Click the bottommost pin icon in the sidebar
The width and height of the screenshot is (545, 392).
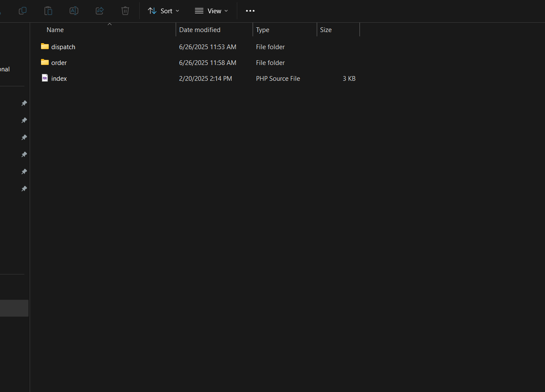point(24,189)
